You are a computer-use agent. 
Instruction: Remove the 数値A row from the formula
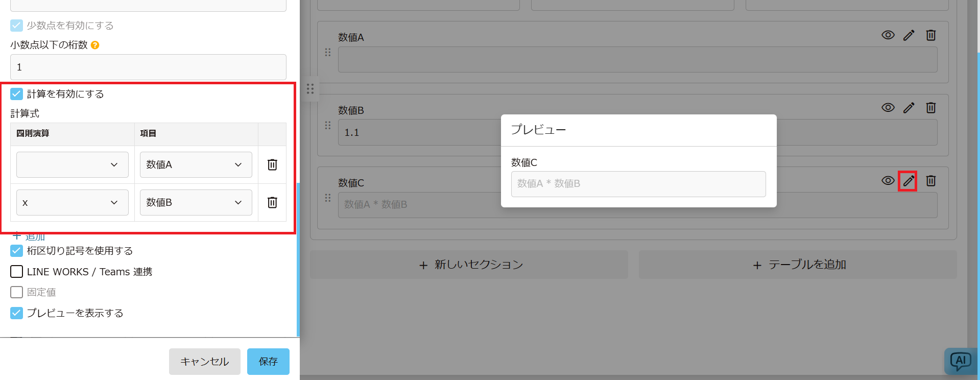pos(272,164)
